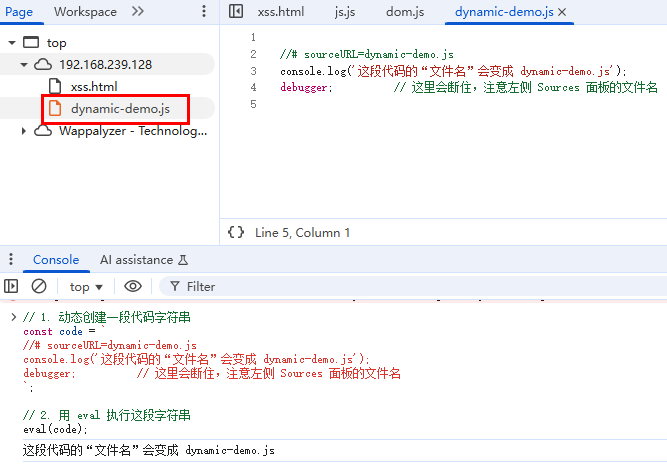Open the top JavaScript context dropdown

tap(86, 287)
